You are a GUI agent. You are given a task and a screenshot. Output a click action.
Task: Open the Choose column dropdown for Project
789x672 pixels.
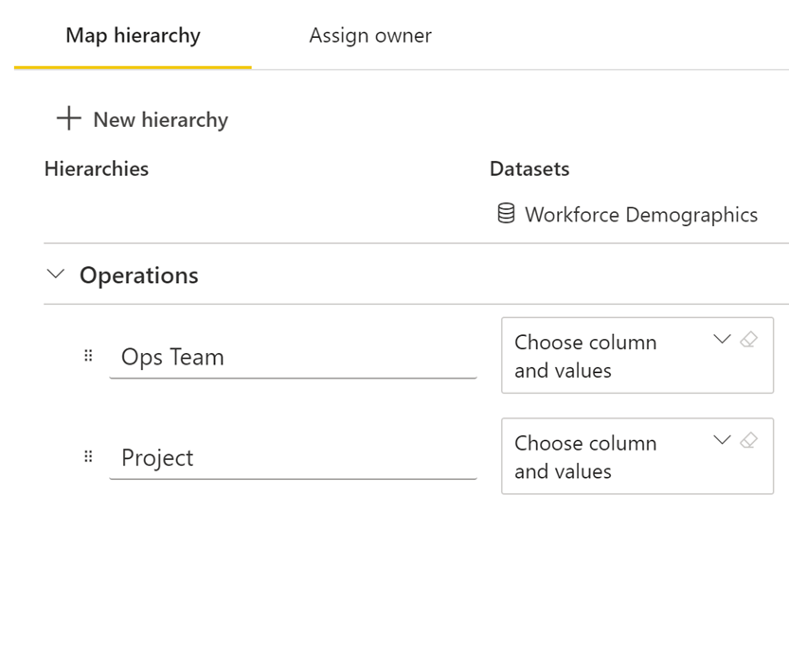[x=722, y=440]
